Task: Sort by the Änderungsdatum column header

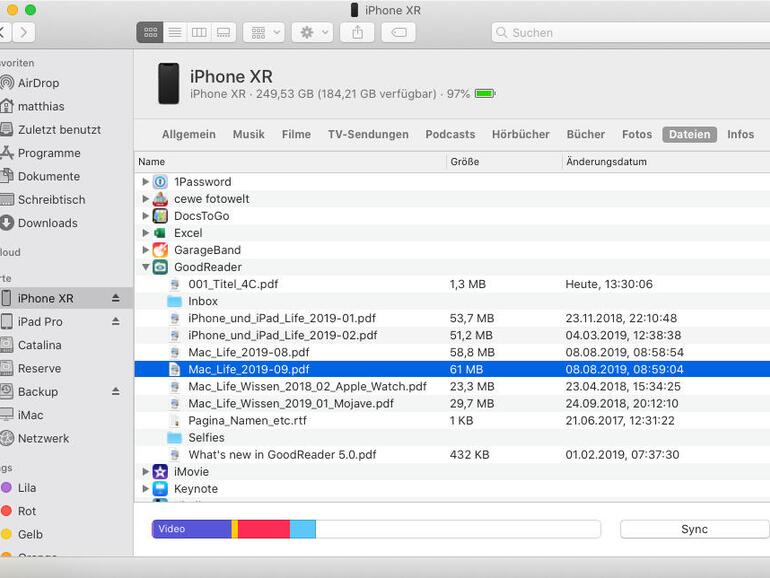Action: click(x=666, y=162)
